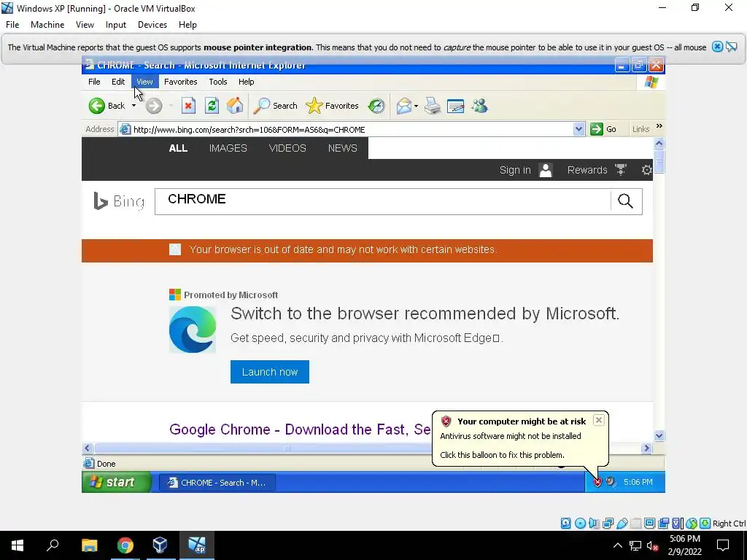Click the vertical scrollbar up arrow
Viewport: 747px width, 560px height.
(x=659, y=144)
